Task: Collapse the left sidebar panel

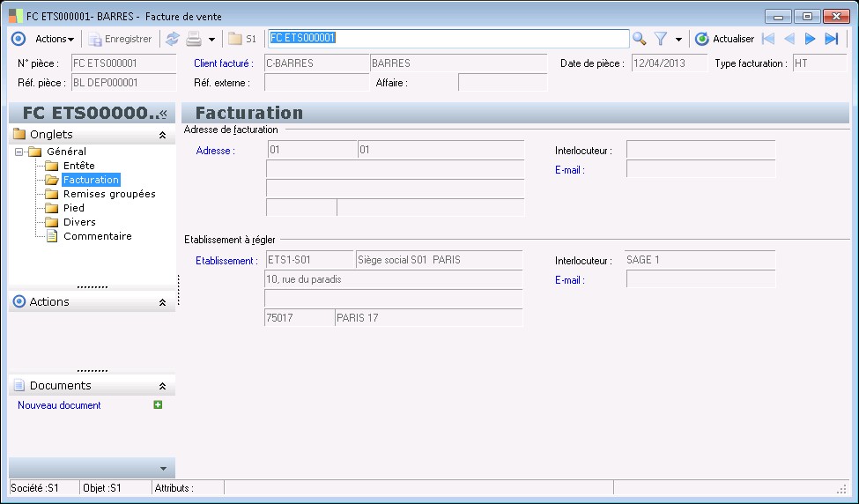Action: (163, 114)
